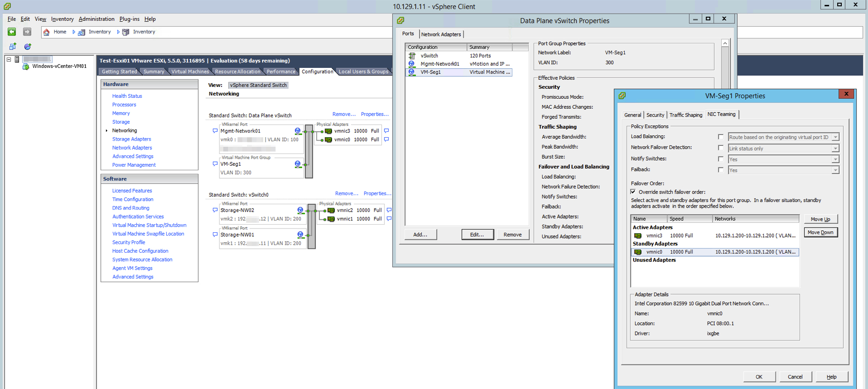Screen dimensions: 868x389
Task: Toggle the Notify Switches override checkbox
Action: pyautogui.click(x=721, y=159)
